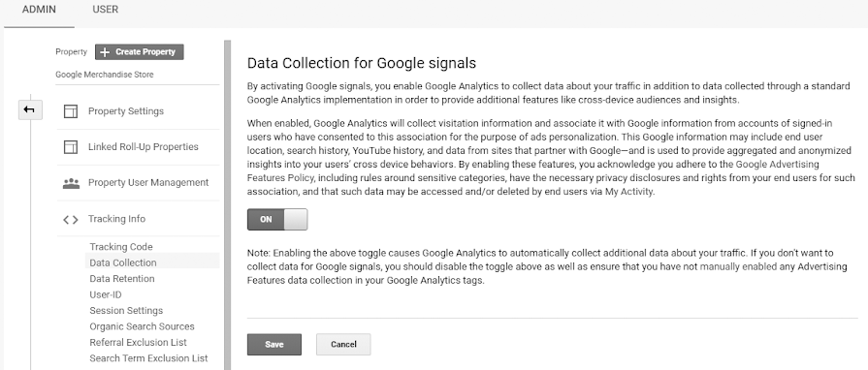Open the Data Retention settings
868x370 pixels.
point(122,279)
